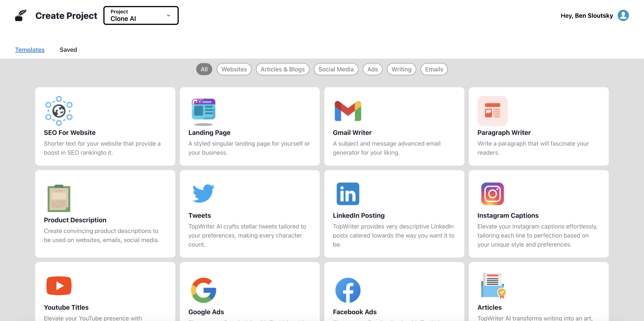This screenshot has width=644, height=321.
Task: Click the 'TopWriter AI transforms writing into an art' text
Action: (535, 318)
